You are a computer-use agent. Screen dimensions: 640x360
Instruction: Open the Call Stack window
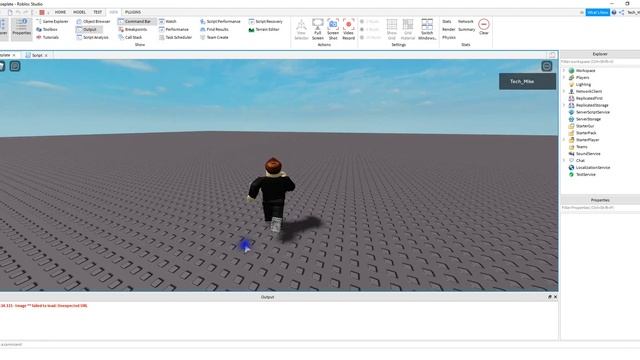point(130,37)
